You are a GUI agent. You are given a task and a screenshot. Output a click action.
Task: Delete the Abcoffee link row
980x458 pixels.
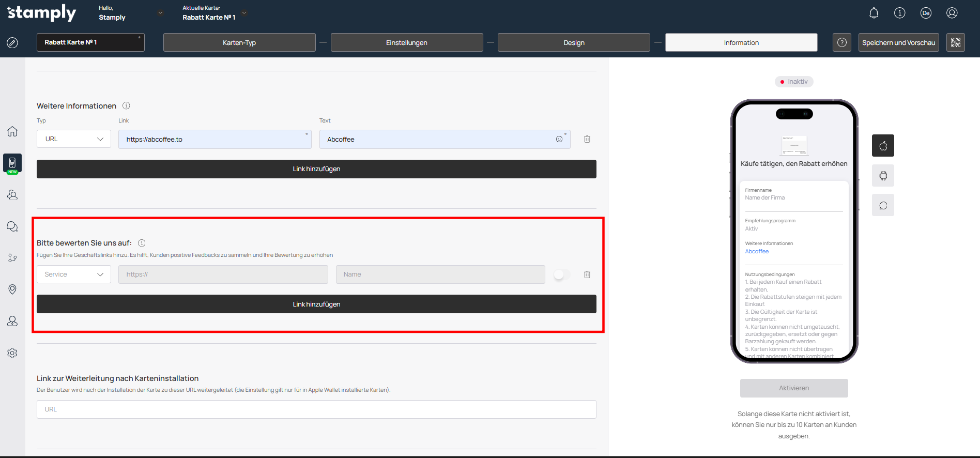pyautogui.click(x=587, y=139)
